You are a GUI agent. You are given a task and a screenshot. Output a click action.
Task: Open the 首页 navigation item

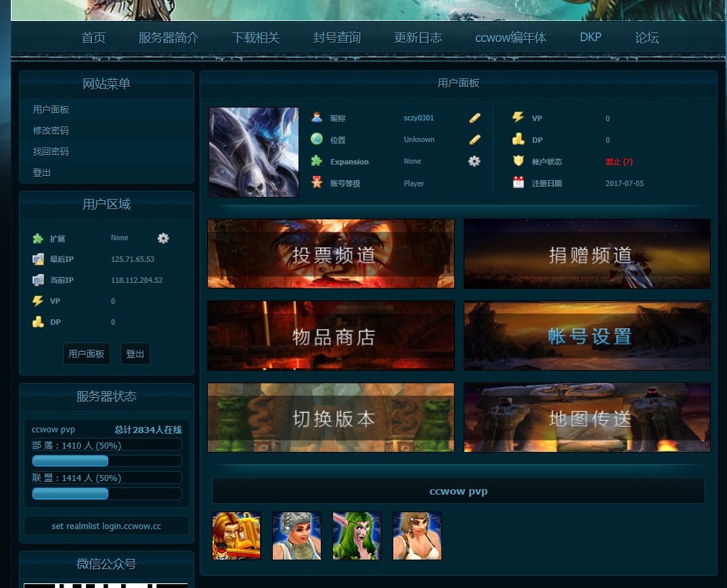click(93, 38)
